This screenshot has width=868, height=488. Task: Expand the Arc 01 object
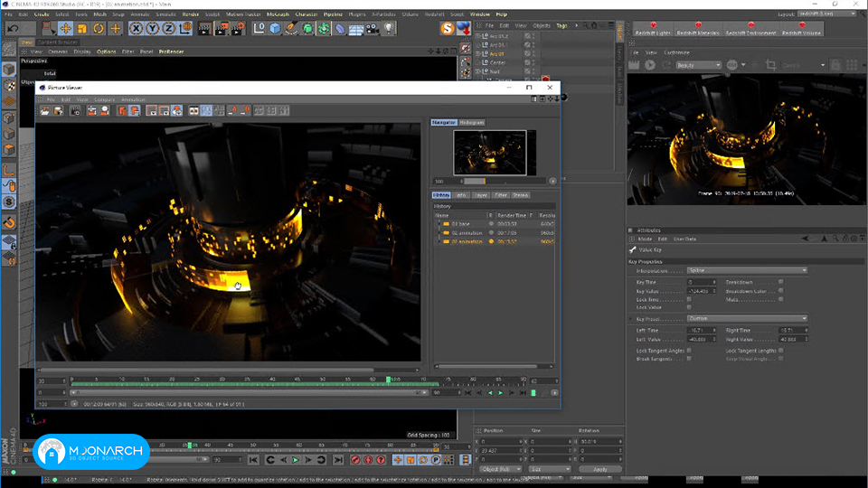click(478, 53)
